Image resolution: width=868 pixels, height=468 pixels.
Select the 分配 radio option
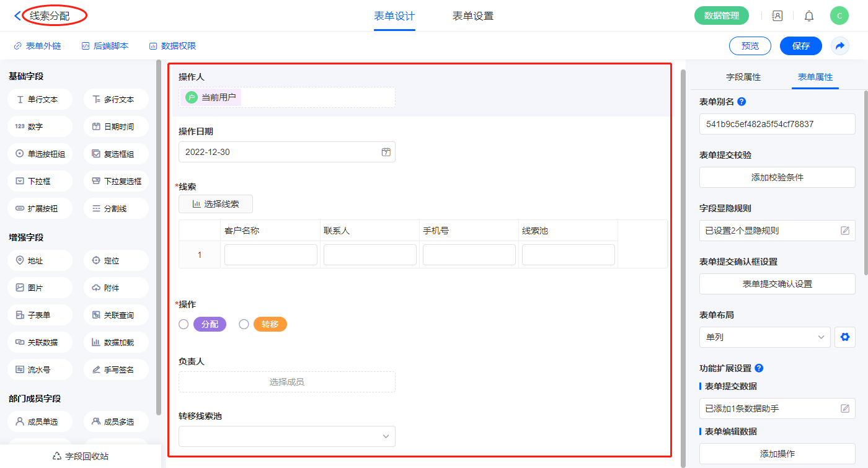184,324
